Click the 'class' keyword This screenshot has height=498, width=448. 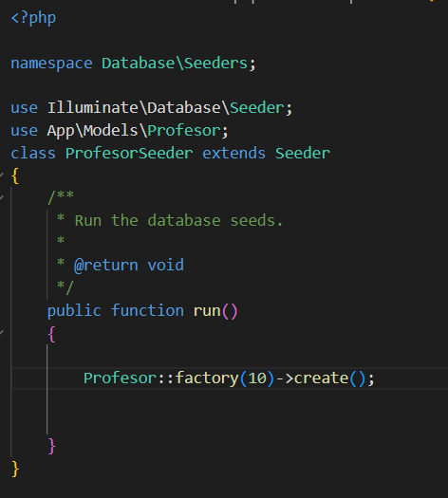point(33,154)
